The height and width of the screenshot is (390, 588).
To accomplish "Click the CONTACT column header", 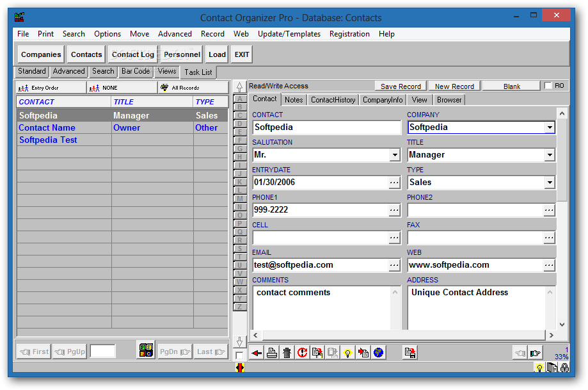I will pos(64,102).
